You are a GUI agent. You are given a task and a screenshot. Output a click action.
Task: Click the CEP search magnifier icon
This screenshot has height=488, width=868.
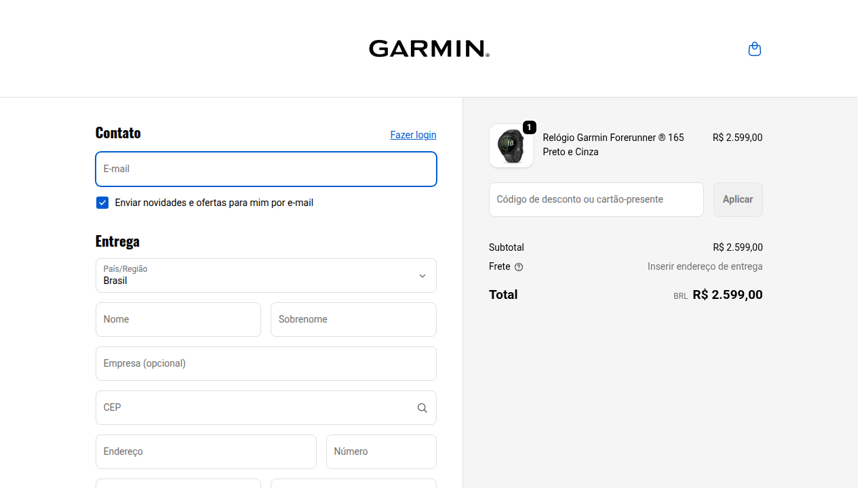click(422, 408)
